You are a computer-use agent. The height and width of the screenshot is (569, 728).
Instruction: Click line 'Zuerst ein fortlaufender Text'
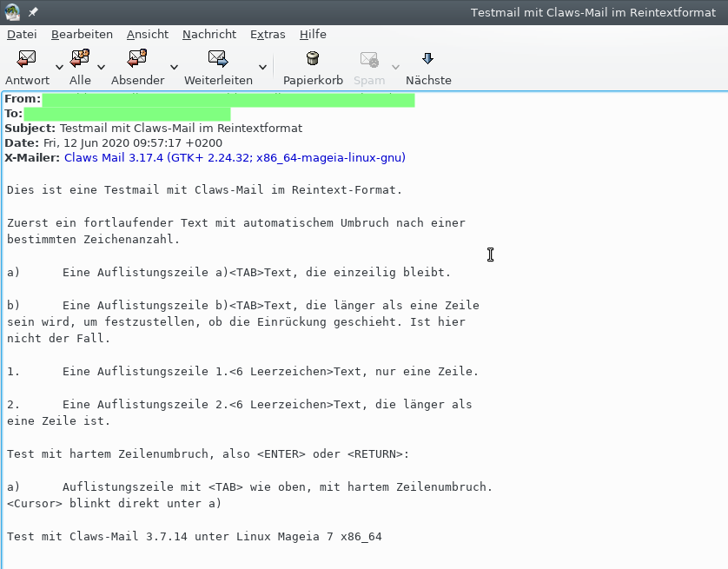coord(235,222)
